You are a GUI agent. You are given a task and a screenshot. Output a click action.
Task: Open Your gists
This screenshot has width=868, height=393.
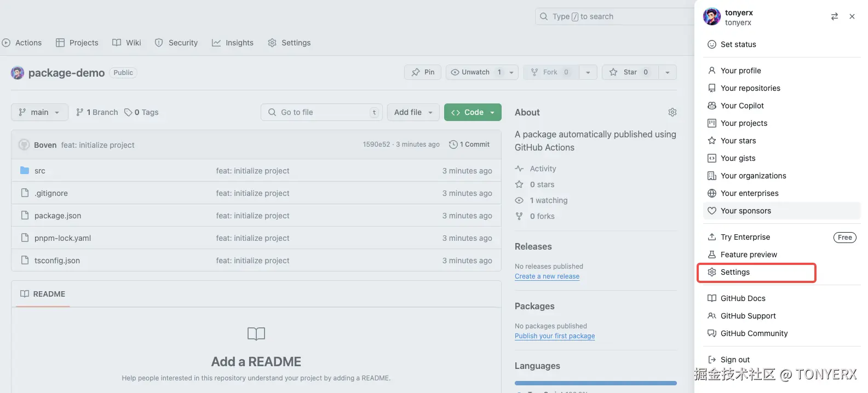(781, 158)
